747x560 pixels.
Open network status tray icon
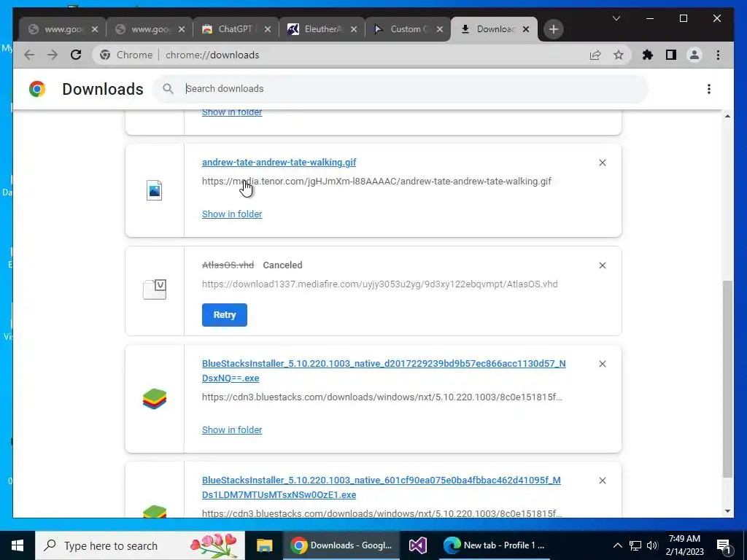(635, 545)
